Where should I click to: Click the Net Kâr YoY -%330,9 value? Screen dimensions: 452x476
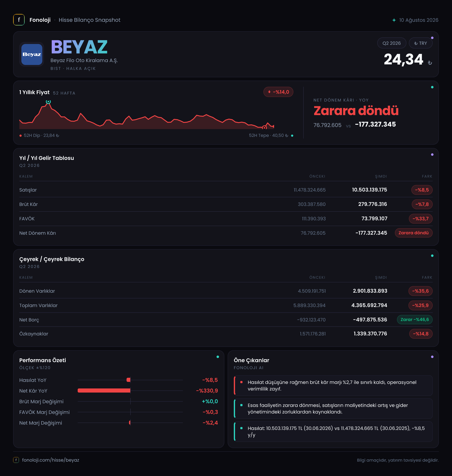pos(207,391)
